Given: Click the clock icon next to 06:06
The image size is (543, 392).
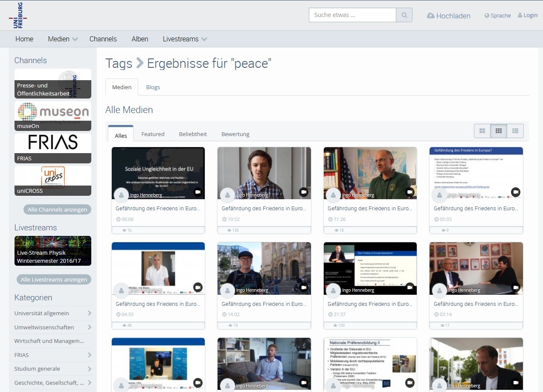Looking at the screenshot, I should pyautogui.click(x=118, y=219).
